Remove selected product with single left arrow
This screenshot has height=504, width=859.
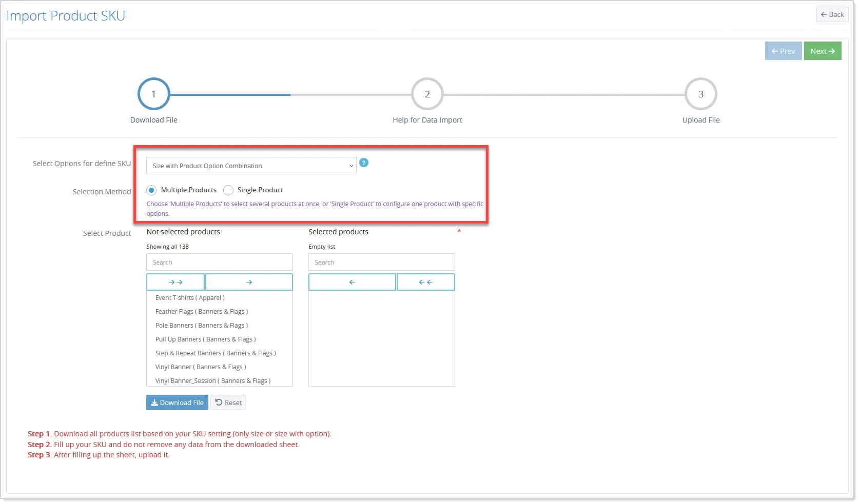point(352,282)
